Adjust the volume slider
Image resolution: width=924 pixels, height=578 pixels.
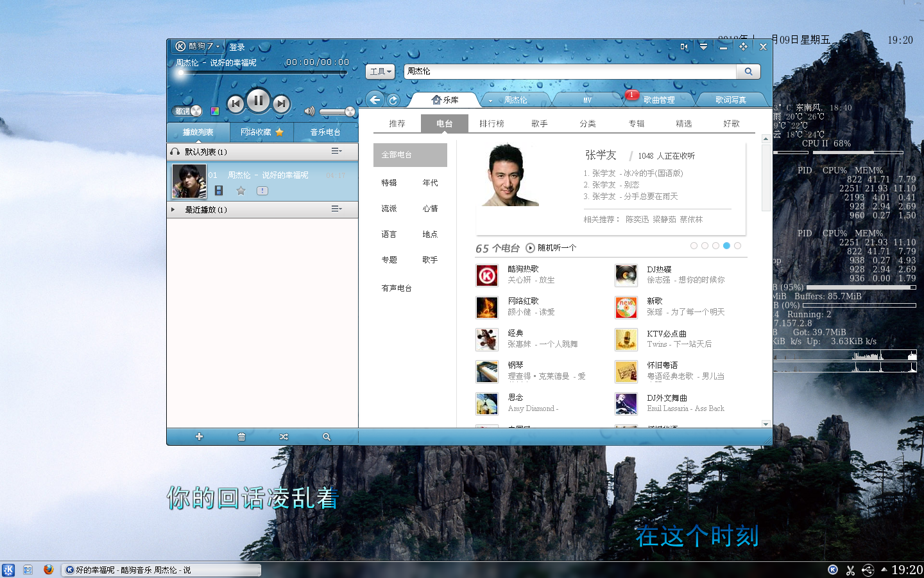click(x=338, y=112)
